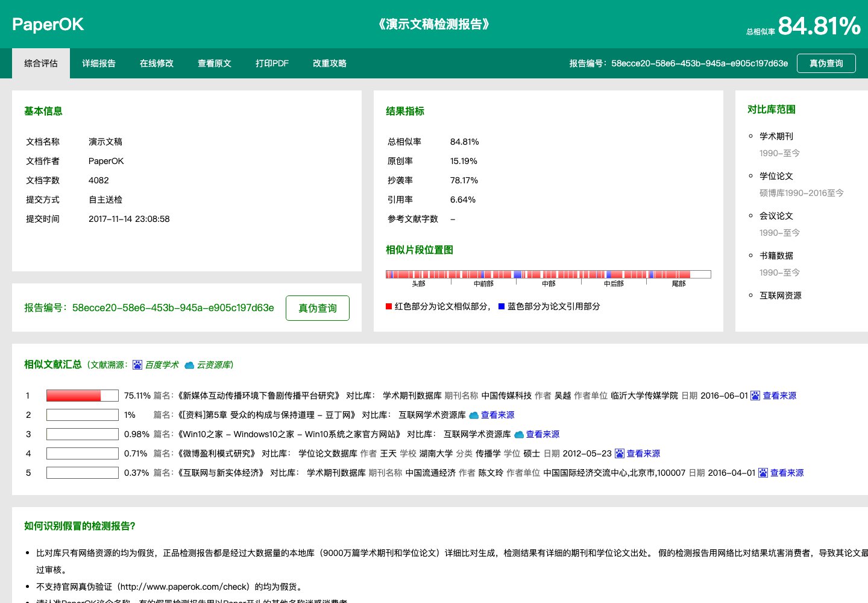The height and width of the screenshot is (603, 868).
Task: Open 查看来源 link for 微博盈利模式研究
Action: 644,453
